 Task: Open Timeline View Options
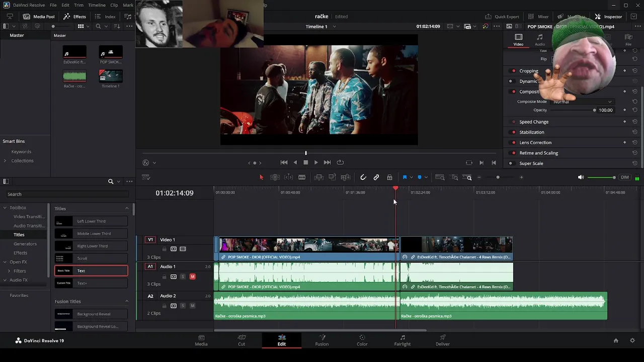[x=146, y=177]
